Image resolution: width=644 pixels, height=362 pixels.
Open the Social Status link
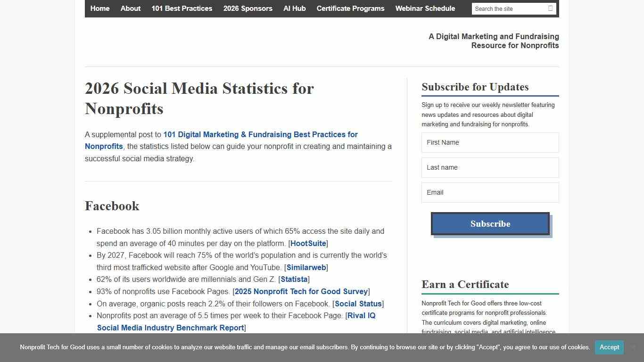(357, 304)
